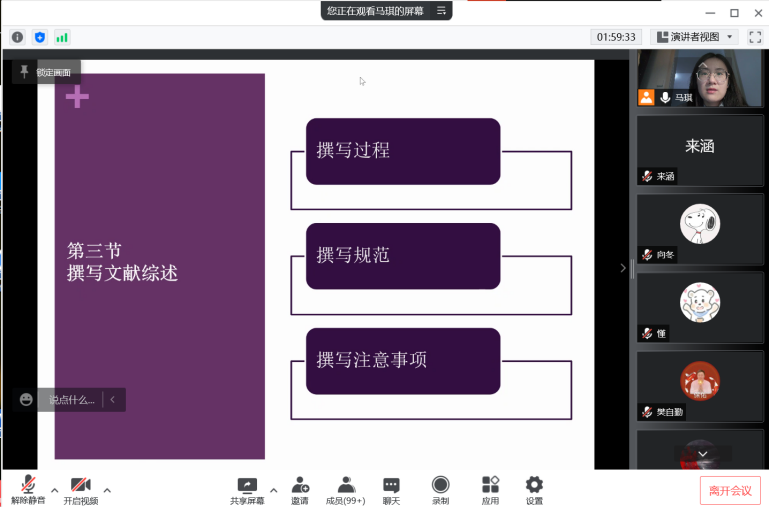Click the invite (邀请) icon
This screenshot has height=507, width=769.
(x=299, y=489)
